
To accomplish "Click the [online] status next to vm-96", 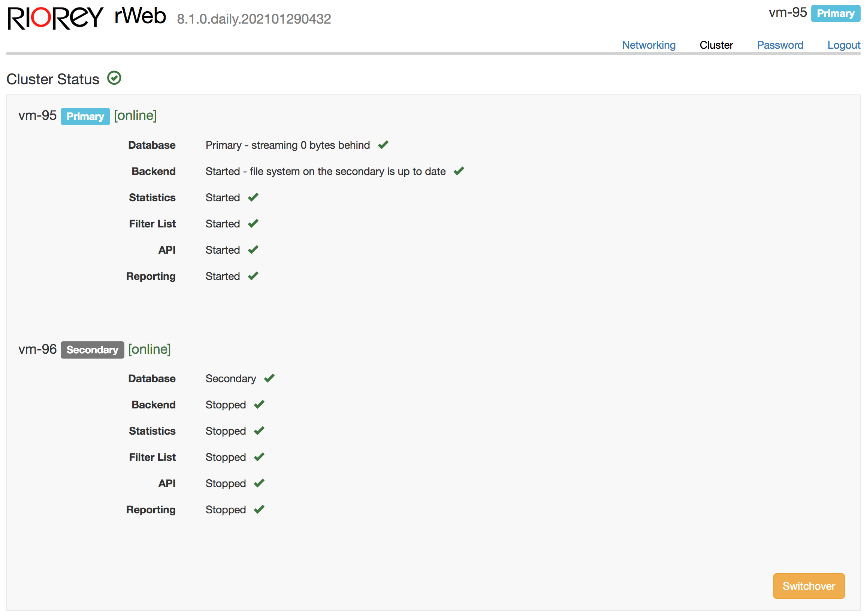I will click(149, 349).
